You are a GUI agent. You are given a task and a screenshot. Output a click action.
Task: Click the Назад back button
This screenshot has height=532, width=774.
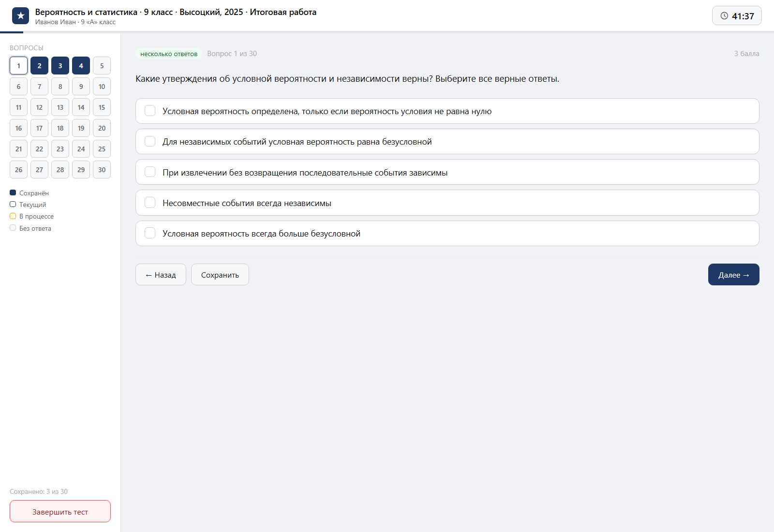coord(161,274)
